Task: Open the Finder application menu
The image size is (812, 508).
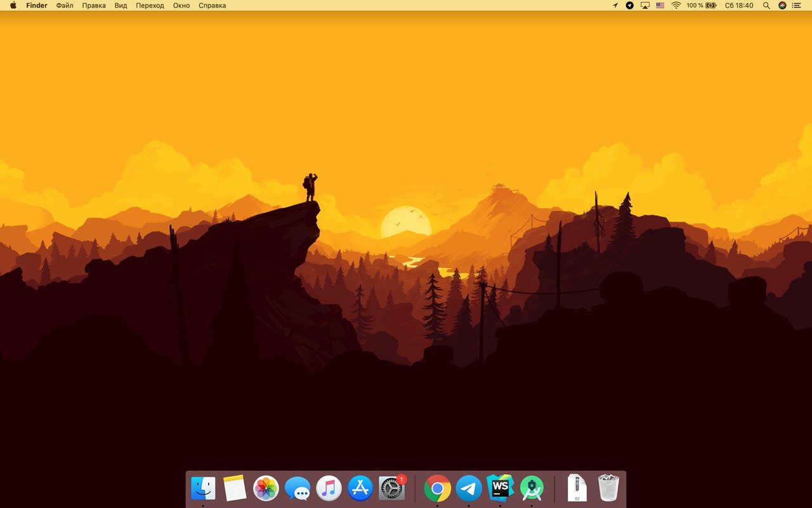Action: coord(37,5)
